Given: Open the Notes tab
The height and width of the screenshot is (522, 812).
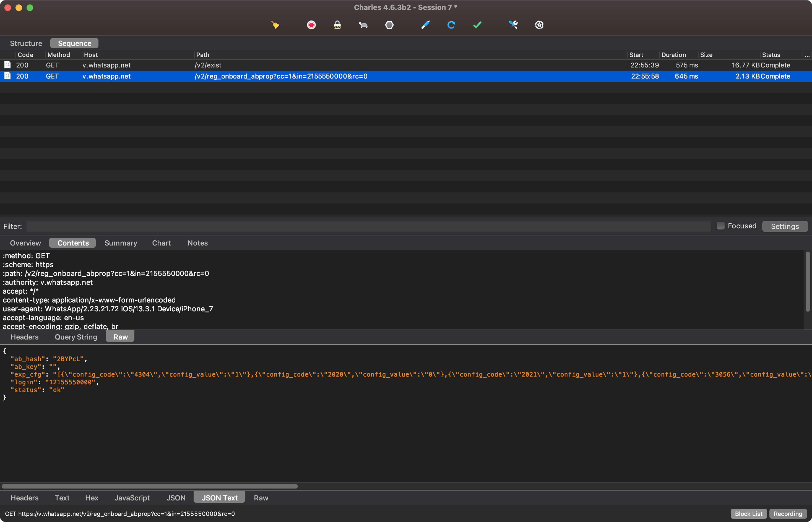Looking at the screenshot, I should click(198, 243).
